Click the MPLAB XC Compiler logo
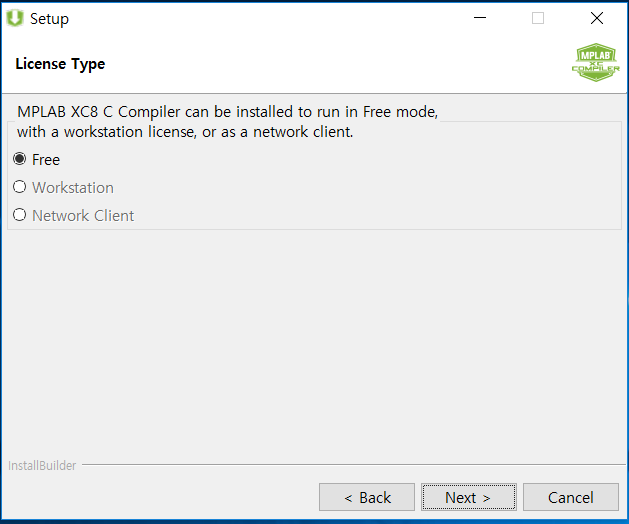The width and height of the screenshot is (629, 524). pyautogui.click(x=596, y=63)
